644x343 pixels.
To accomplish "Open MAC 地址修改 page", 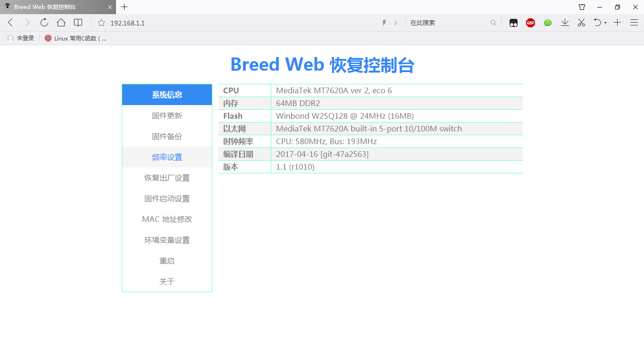I will 167,220.
